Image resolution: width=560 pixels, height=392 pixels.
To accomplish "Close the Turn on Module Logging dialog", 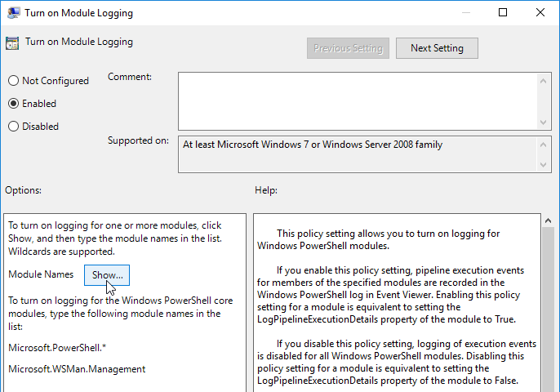I will [x=540, y=13].
